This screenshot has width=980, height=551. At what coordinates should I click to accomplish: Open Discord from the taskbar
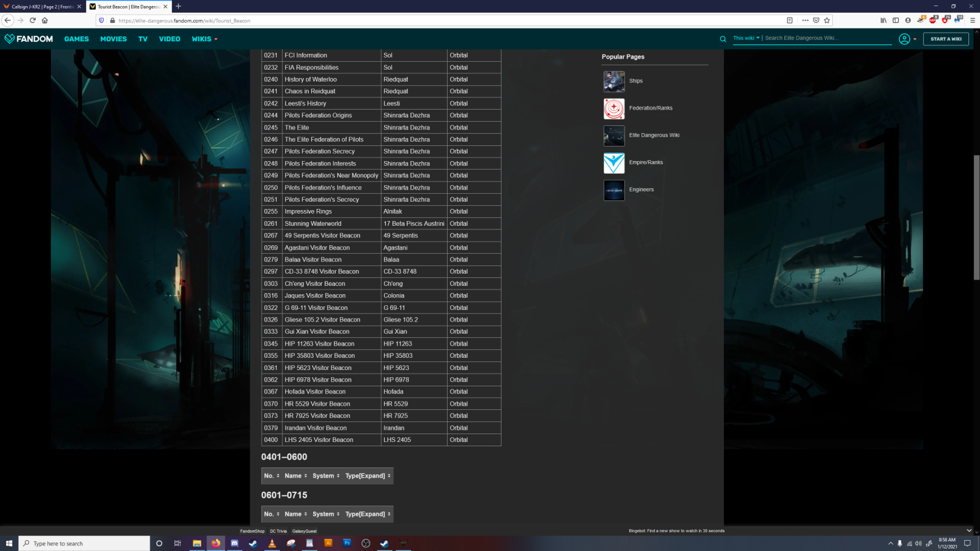234,543
